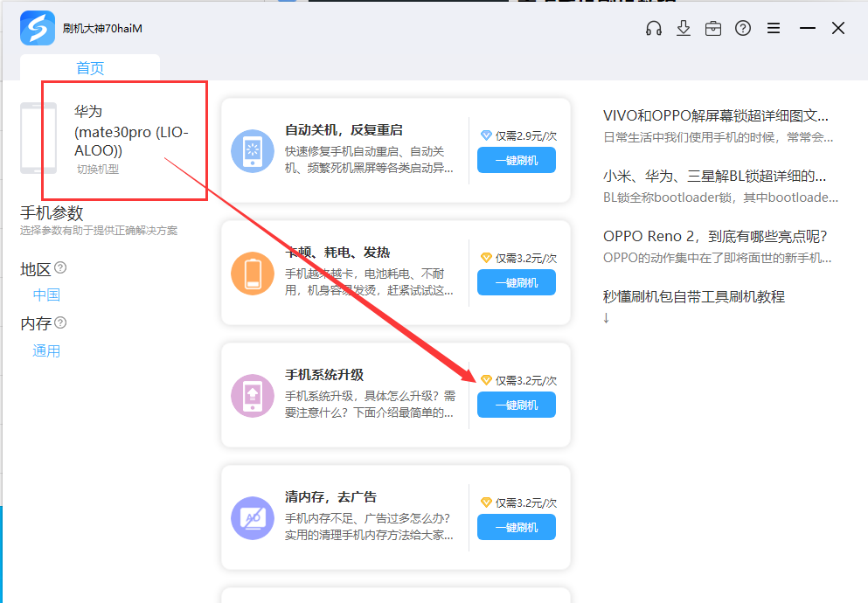Open the 清内存,去广告 title
The height and width of the screenshot is (603, 868).
pyautogui.click(x=330, y=496)
